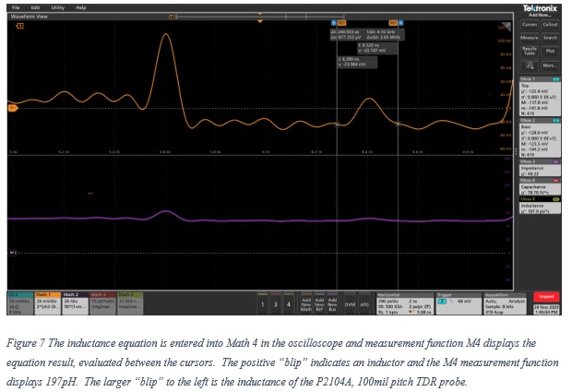
Task: Click the orange label icon top-left of graticule
Action: click(x=19, y=26)
